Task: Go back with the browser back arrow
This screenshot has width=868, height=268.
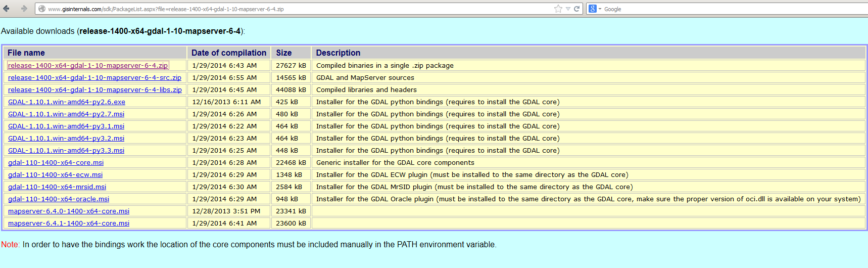Action: (7, 9)
